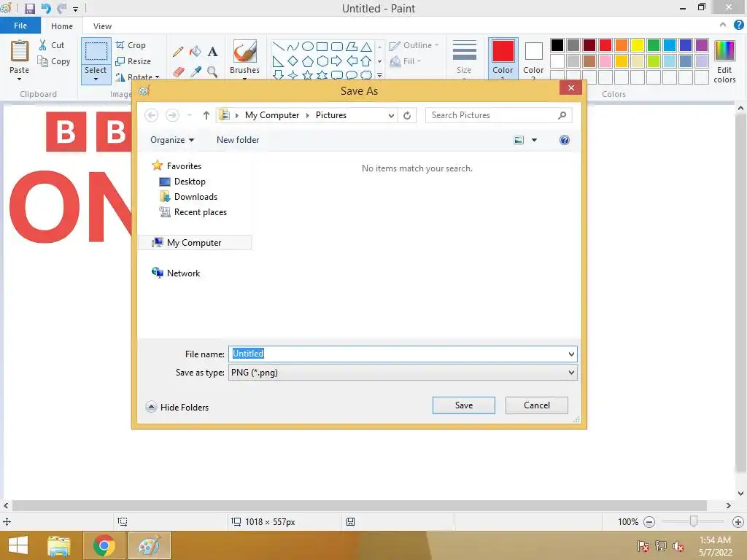Select Color 2 white swatch
Viewport: 747px width, 560px height.
pyautogui.click(x=533, y=52)
